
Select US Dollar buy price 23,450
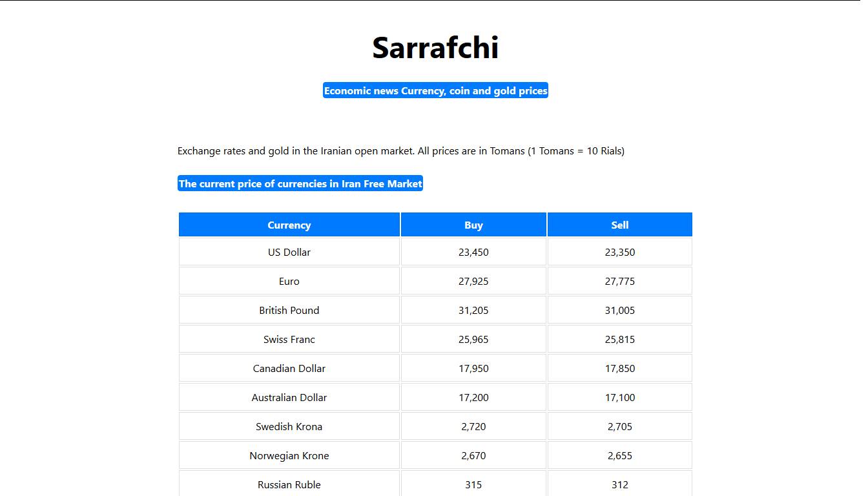(x=473, y=252)
